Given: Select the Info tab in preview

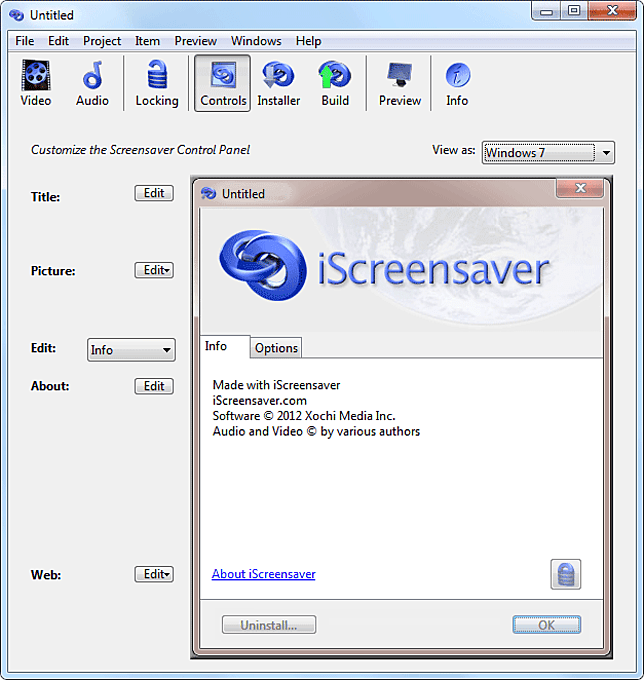Looking at the screenshot, I should (x=225, y=346).
